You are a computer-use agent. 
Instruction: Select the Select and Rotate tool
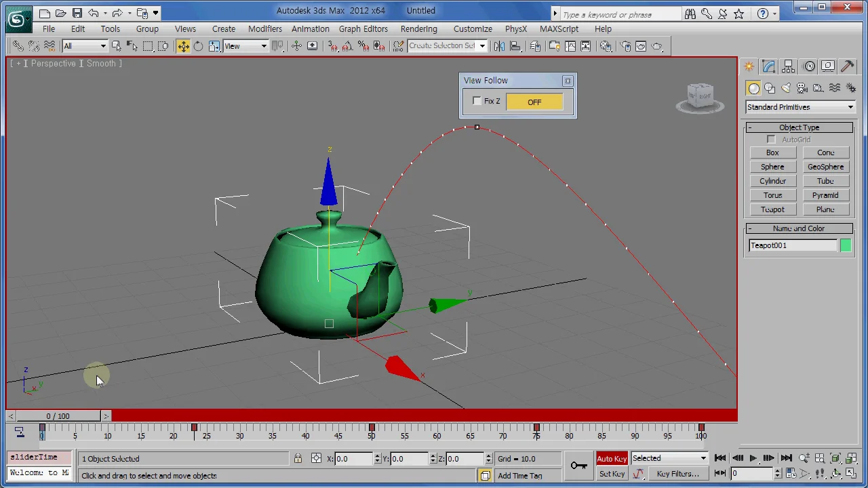click(x=198, y=46)
